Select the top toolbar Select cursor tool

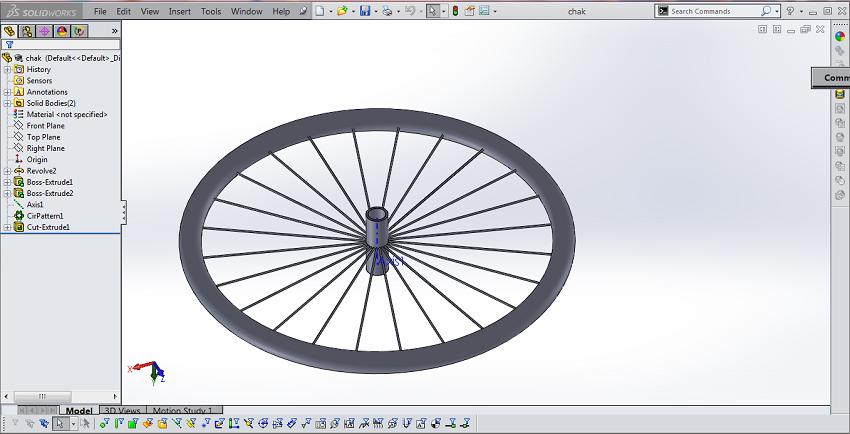click(x=433, y=11)
